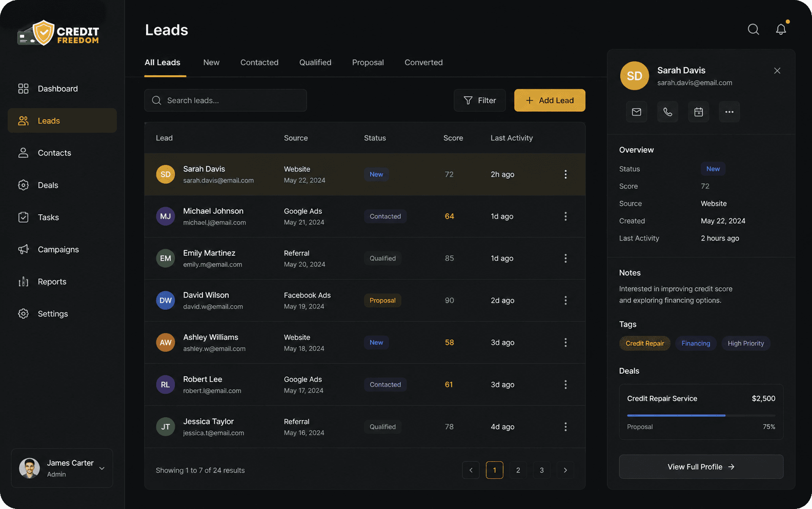Open row menu for Jessica Taylor

click(565, 426)
